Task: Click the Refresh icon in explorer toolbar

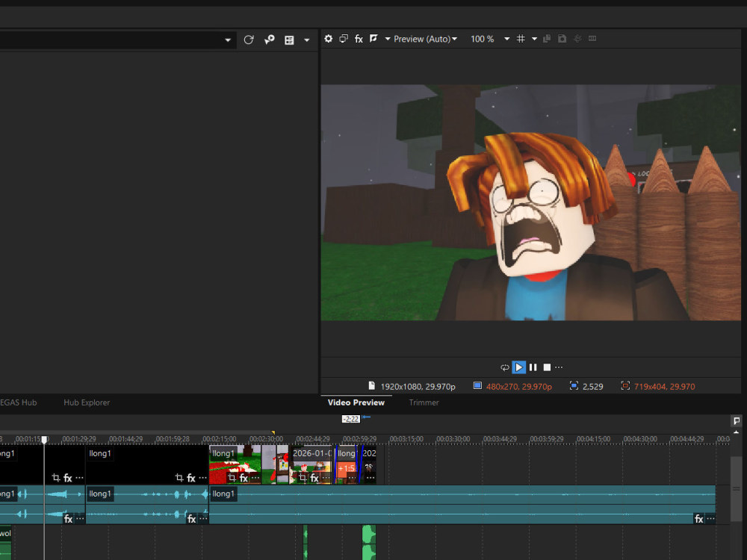Action: 249,40
